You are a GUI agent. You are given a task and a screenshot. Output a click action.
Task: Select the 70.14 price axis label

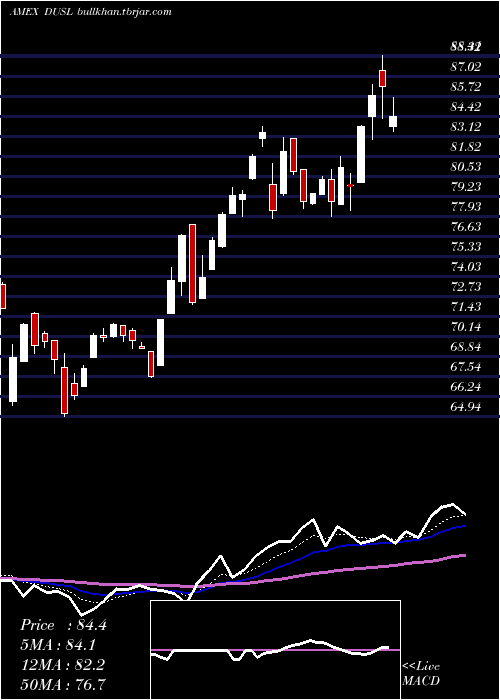point(466,327)
